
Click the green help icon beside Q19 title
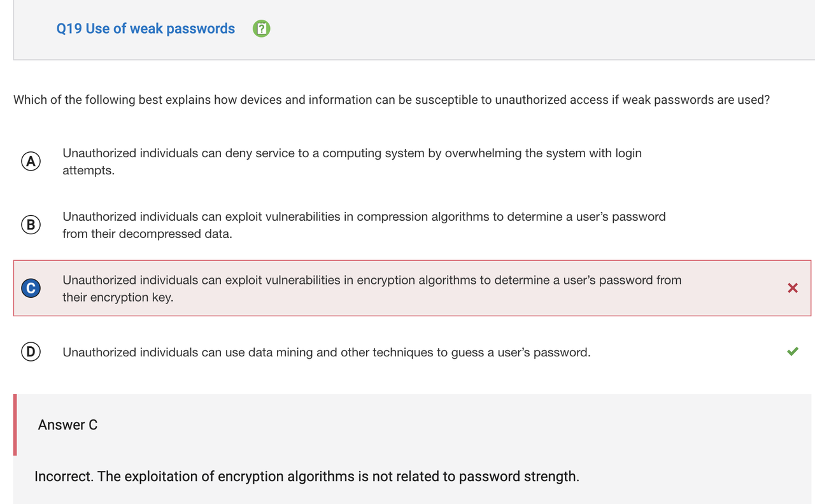pos(261,29)
